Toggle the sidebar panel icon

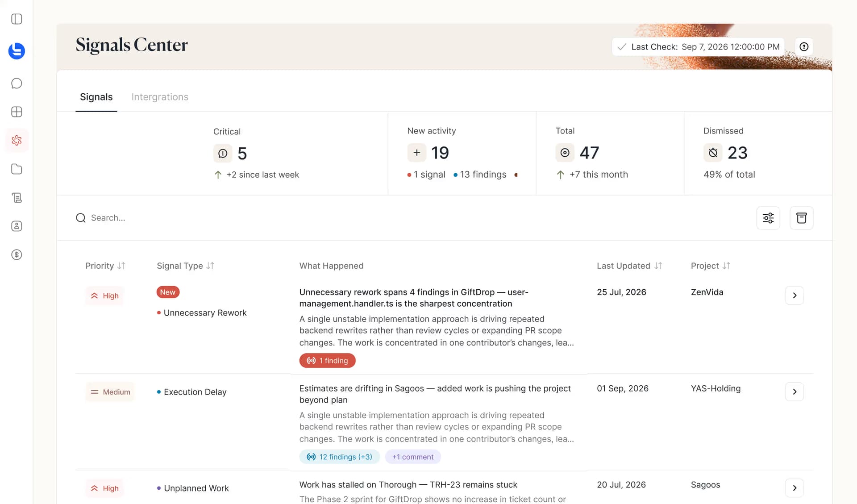tap(17, 19)
